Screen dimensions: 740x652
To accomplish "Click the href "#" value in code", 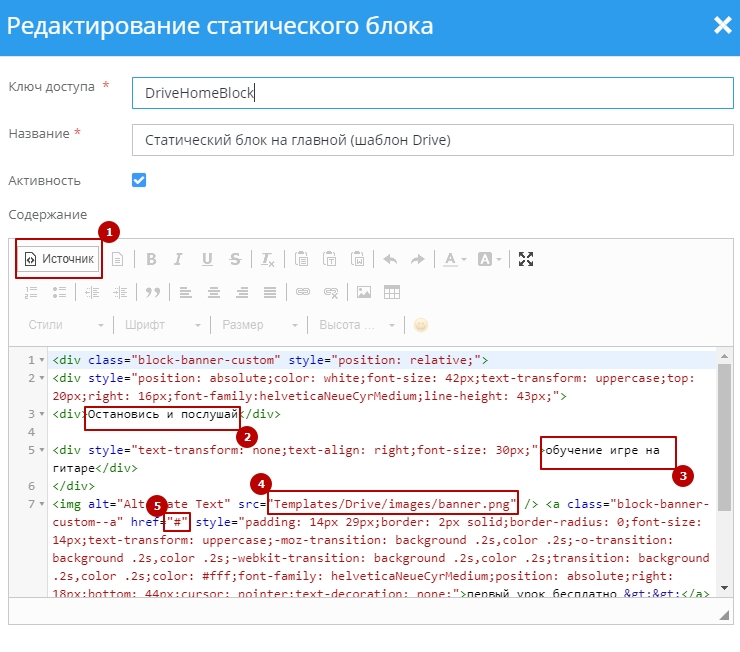I will (177, 522).
